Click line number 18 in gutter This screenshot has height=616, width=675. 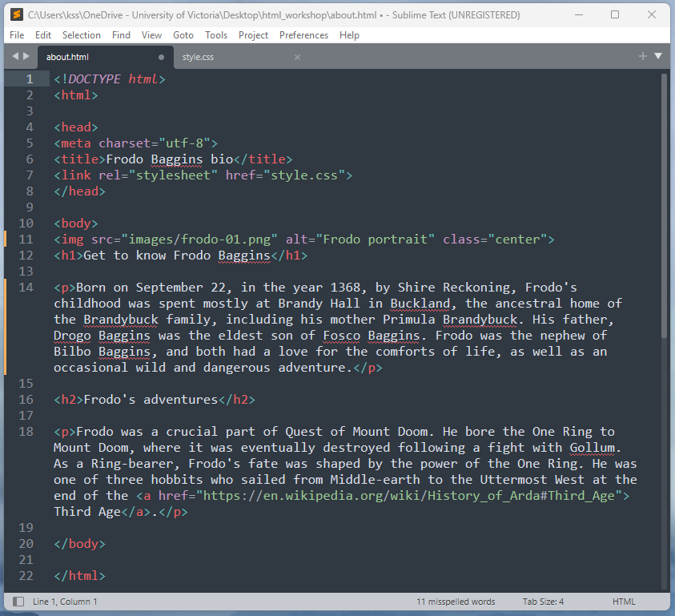[26, 431]
